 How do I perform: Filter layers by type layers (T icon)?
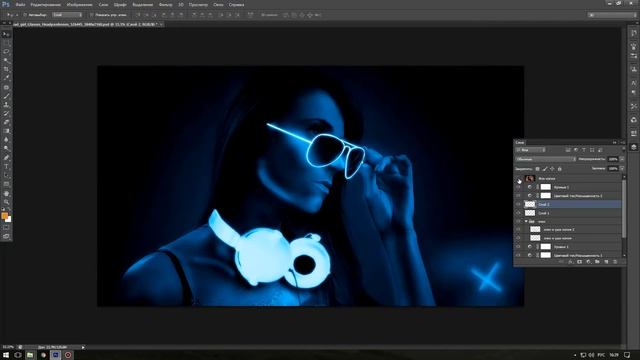tap(584, 150)
